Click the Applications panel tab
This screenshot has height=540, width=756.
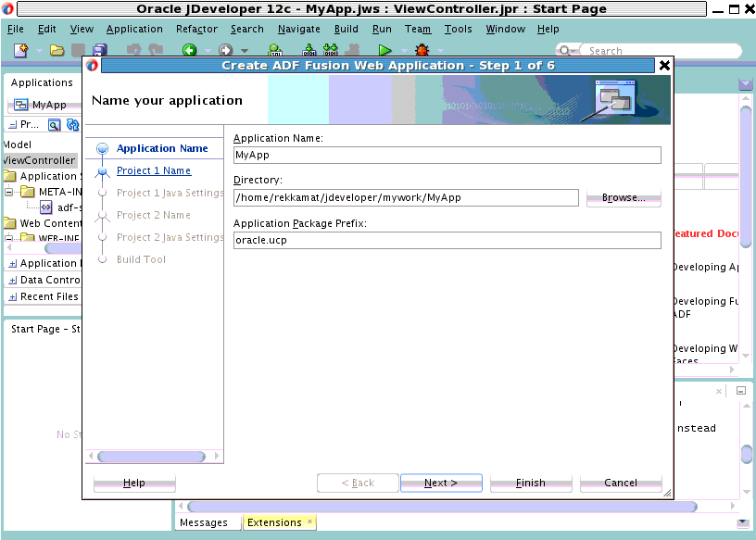pos(42,83)
